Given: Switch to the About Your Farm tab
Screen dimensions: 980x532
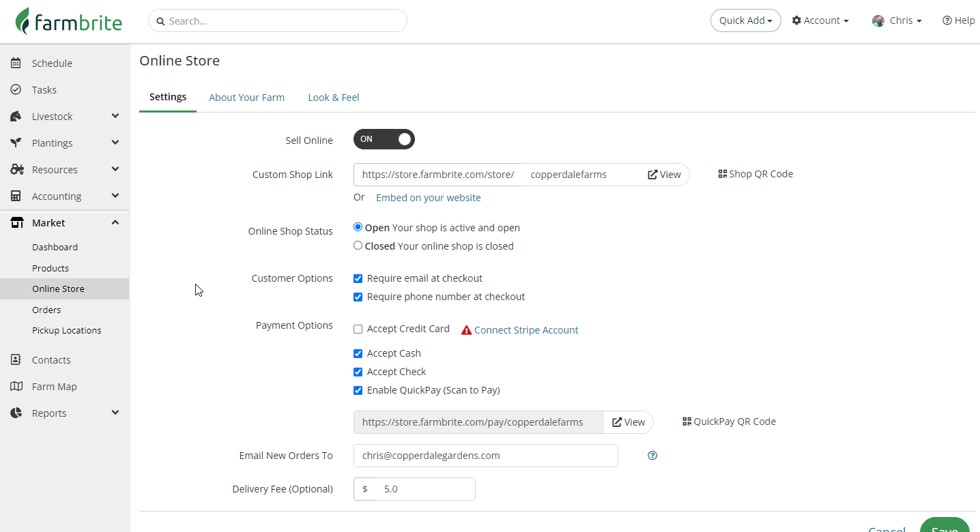Looking at the screenshot, I should point(246,98).
